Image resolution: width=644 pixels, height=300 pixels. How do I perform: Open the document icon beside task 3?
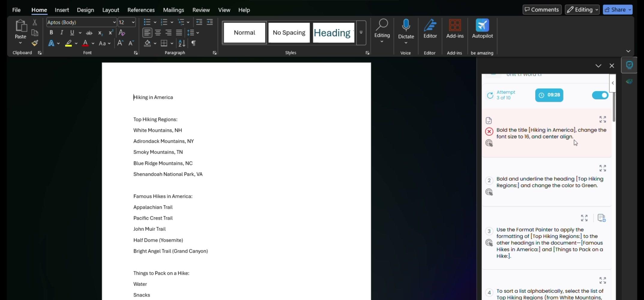[601, 218]
